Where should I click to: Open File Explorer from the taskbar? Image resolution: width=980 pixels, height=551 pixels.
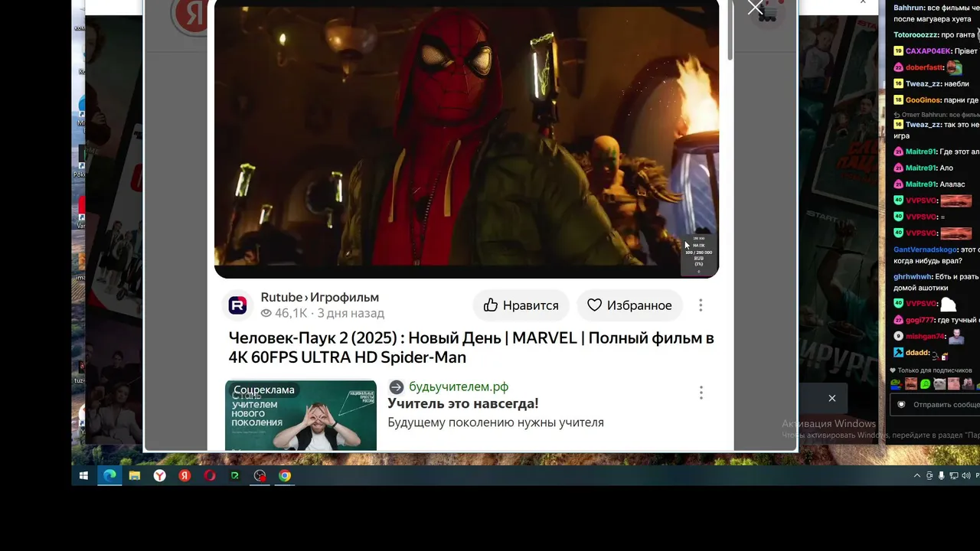point(135,476)
